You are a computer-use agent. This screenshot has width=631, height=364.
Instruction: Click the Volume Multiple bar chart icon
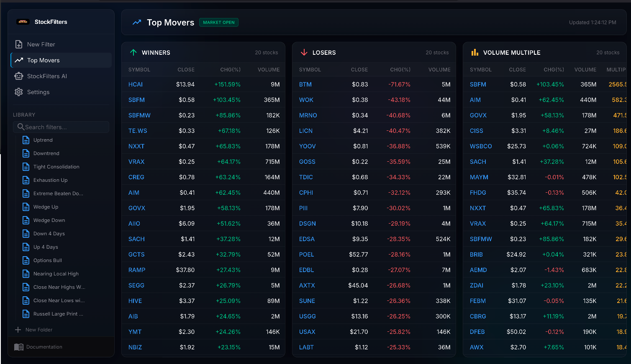click(x=475, y=52)
